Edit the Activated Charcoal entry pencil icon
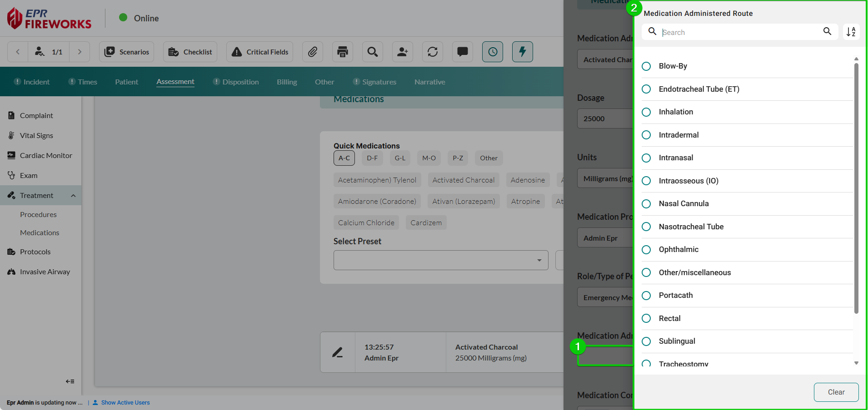 tap(337, 352)
